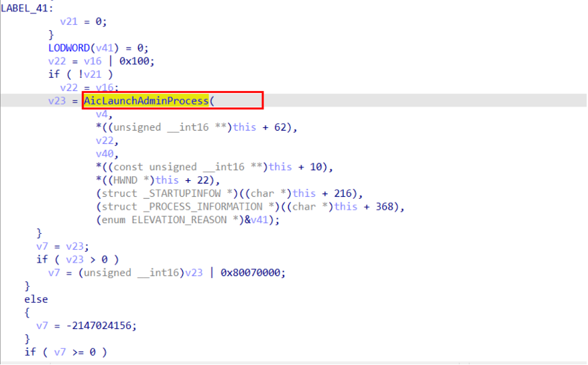The width and height of the screenshot is (588, 365).
Task: Click the LODWORD macro call
Action: (x=70, y=48)
